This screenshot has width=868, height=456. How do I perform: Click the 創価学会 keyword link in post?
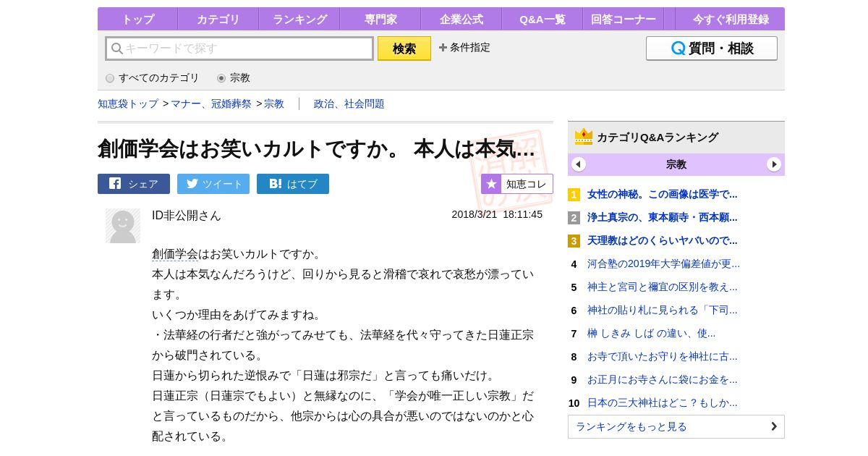175,254
